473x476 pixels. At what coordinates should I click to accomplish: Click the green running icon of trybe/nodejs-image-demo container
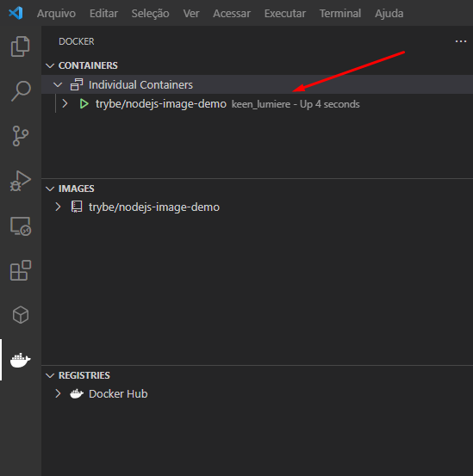pos(84,104)
